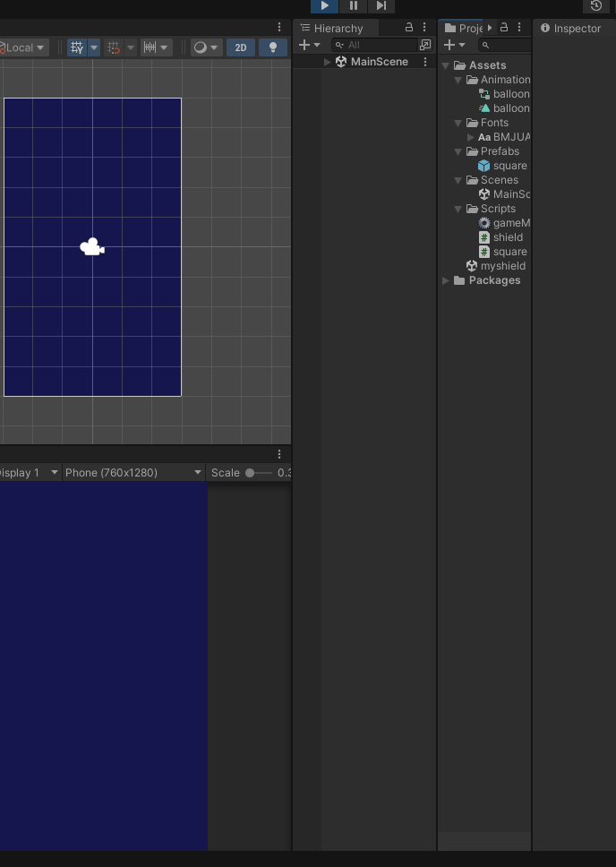Image resolution: width=616 pixels, height=867 pixels.
Task: Select the BMJUA font Aa icon
Action: point(484,137)
